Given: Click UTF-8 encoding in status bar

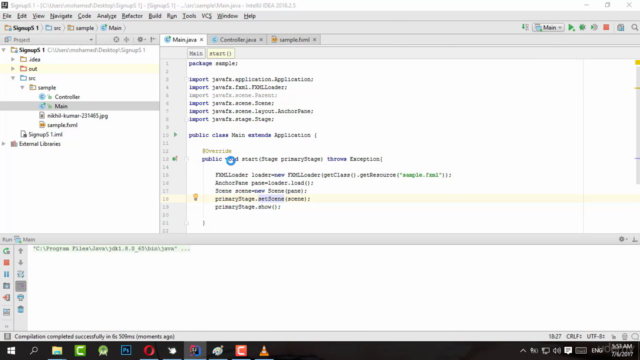Looking at the screenshot, I should (596, 336).
